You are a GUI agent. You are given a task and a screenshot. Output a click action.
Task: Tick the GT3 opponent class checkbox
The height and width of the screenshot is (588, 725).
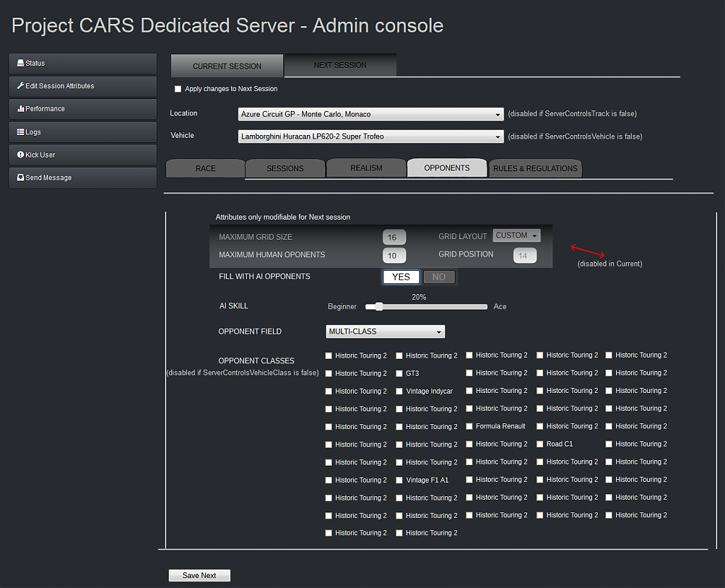pyautogui.click(x=400, y=373)
